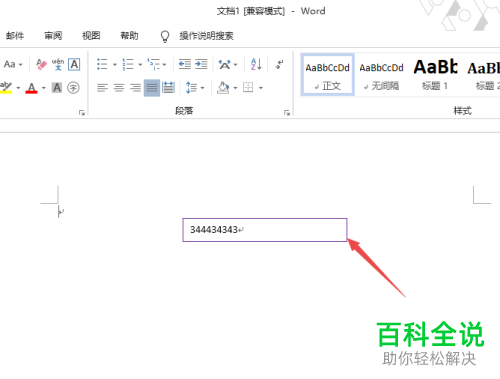Apply paragraph shading paint bucket

pyautogui.click(x=223, y=88)
